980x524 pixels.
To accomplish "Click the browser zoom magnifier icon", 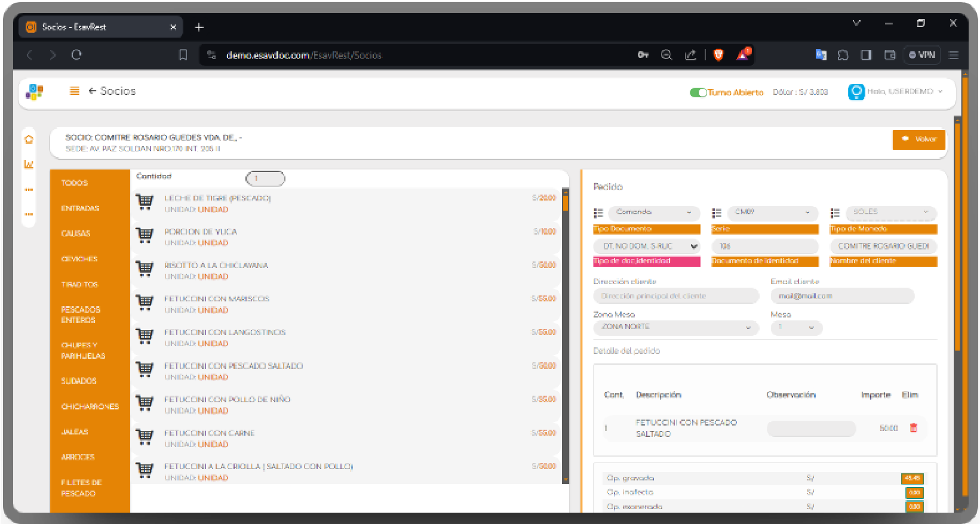I will pyautogui.click(x=666, y=55).
